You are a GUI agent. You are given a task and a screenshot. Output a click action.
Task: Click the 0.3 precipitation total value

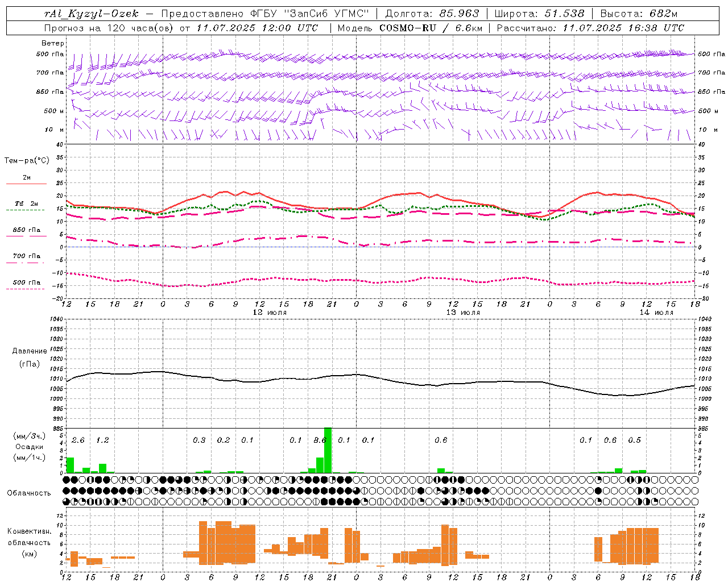coord(199,440)
